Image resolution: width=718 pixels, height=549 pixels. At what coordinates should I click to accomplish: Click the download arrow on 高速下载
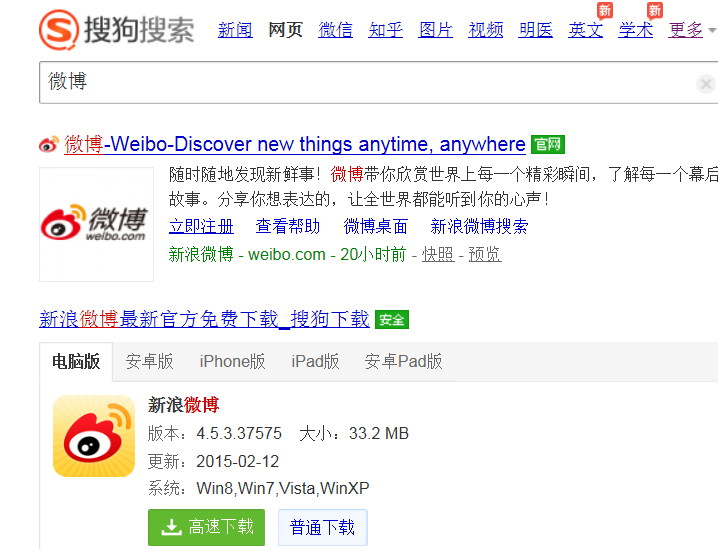171,527
